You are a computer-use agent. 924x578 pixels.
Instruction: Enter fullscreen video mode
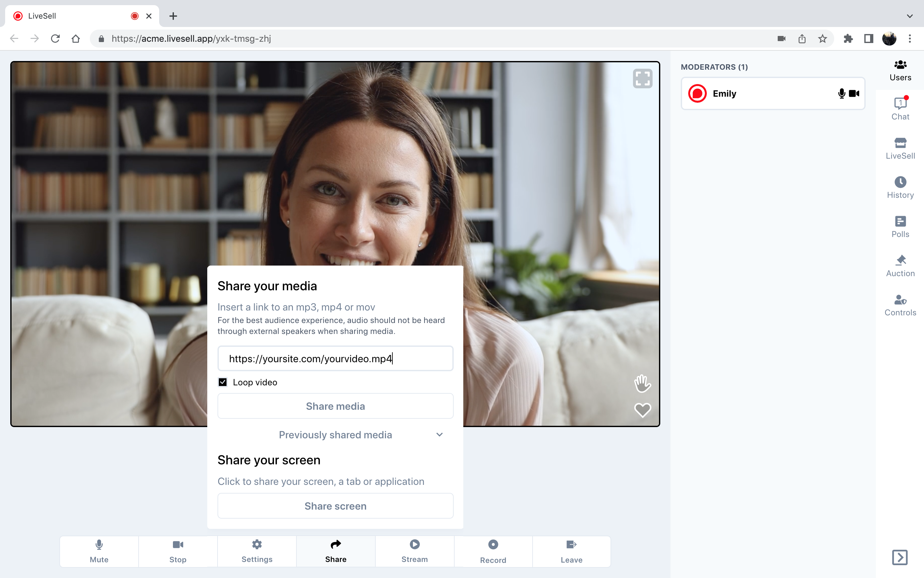click(643, 78)
